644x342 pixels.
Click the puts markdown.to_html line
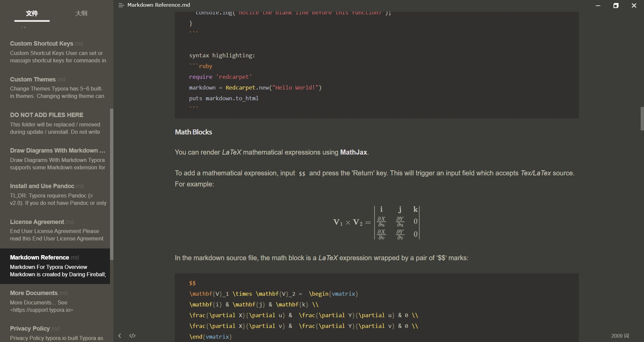coord(224,98)
